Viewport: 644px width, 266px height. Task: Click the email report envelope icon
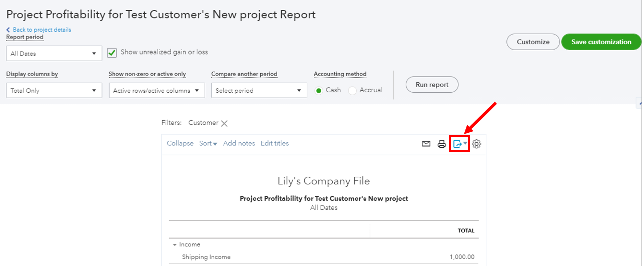[426, 144]
